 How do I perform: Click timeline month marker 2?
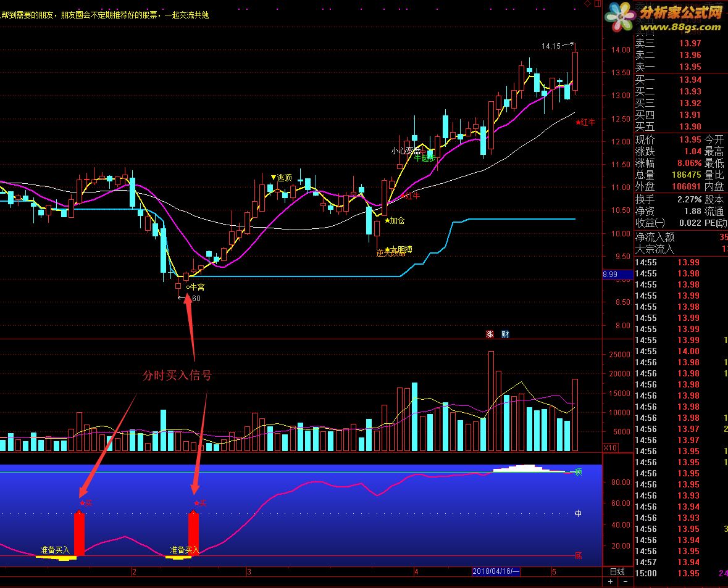134,572
